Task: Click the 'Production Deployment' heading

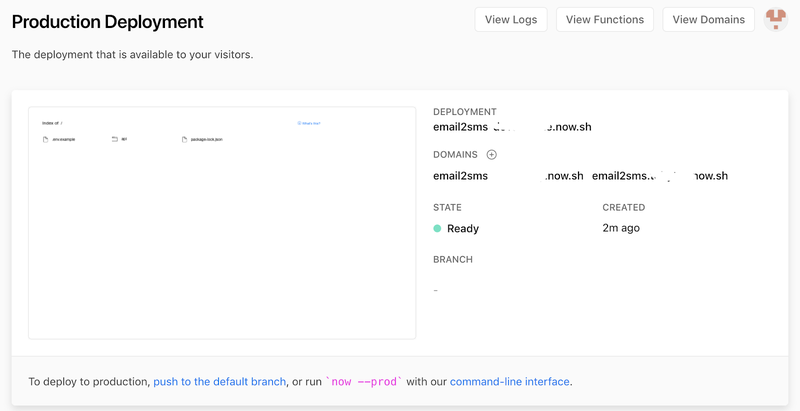Action: pos(108,22)
